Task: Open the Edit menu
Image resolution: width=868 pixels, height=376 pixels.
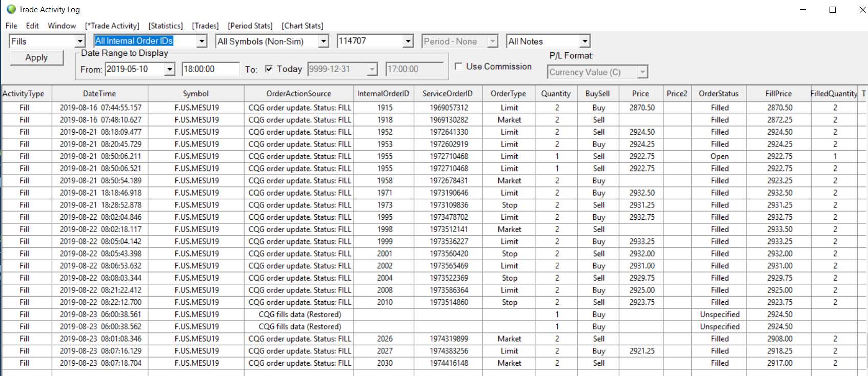Action: click(x=32, y=26)
